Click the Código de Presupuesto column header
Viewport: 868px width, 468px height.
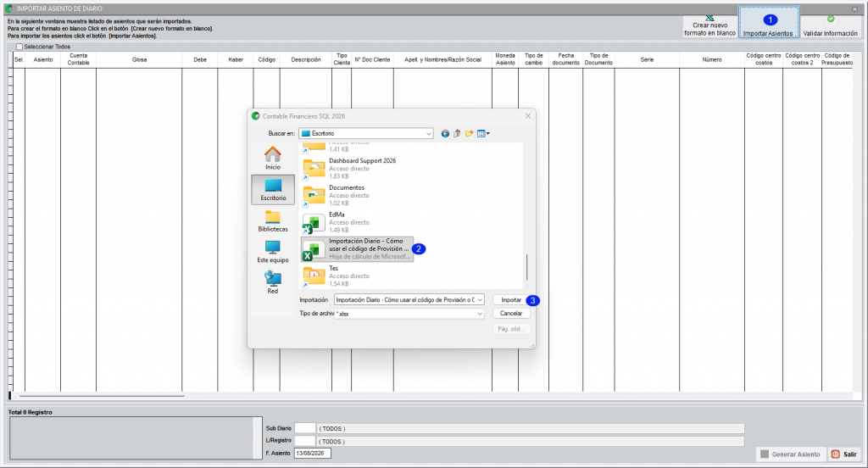point(837,60)
